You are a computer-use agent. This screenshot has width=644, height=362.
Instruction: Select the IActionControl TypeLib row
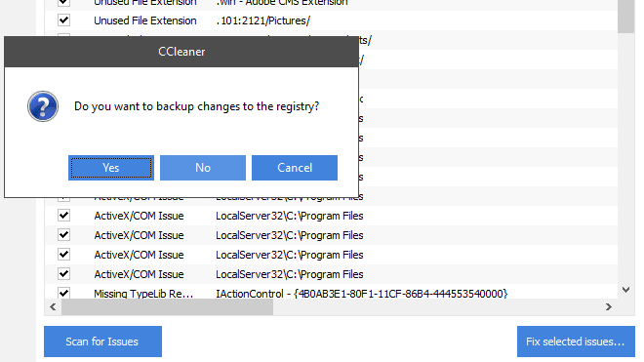pyautogui.click(x=331, y=294)
